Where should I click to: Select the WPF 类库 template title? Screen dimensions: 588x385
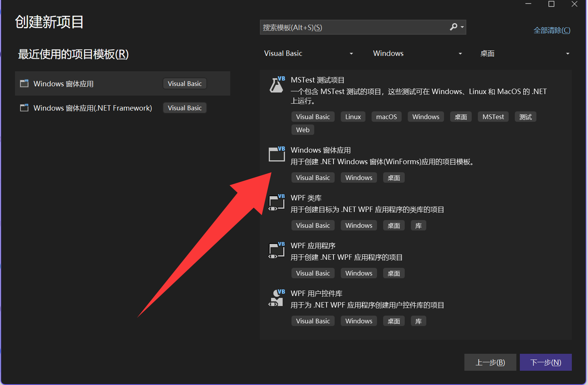pos(306,198)
